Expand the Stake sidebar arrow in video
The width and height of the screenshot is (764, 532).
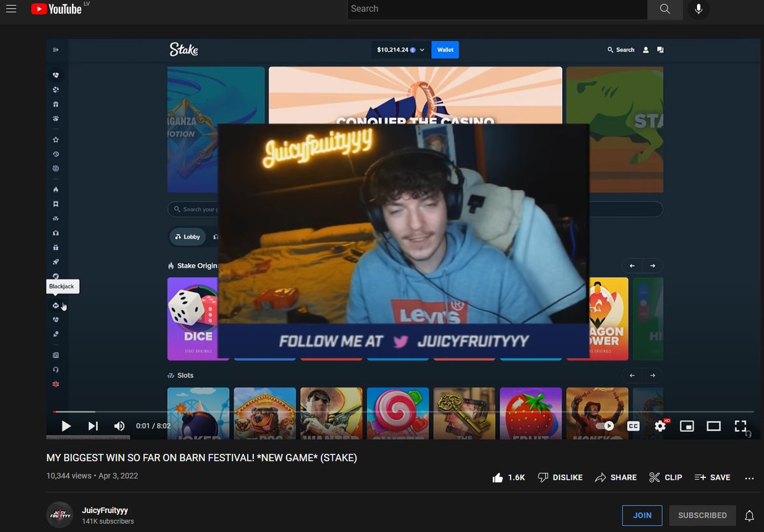(x=56, y=50)
